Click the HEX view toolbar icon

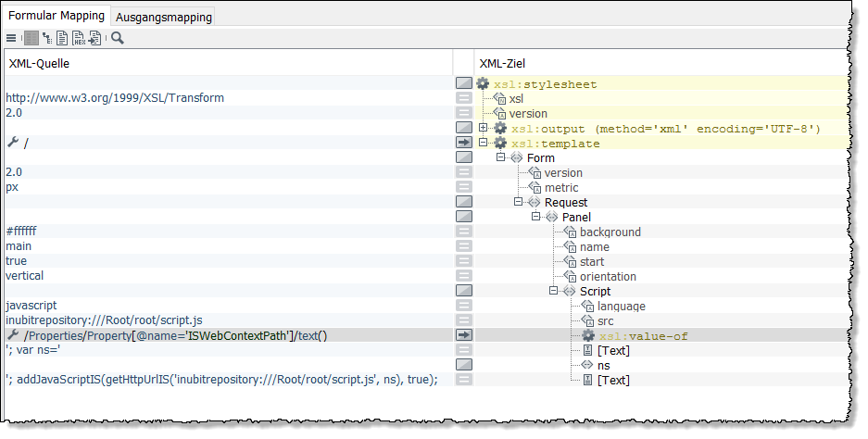pyautogui.click(x=79, y=39)
